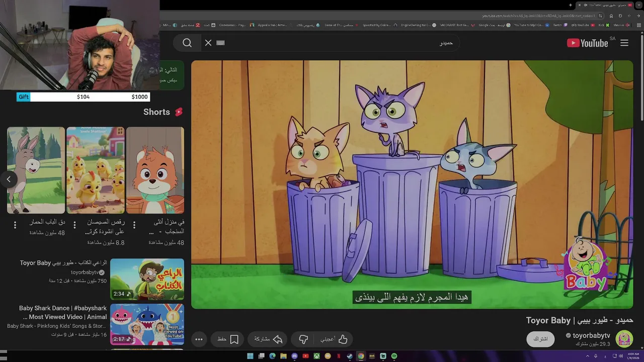Open the Twitch bookmark

(x=559, y=25)
